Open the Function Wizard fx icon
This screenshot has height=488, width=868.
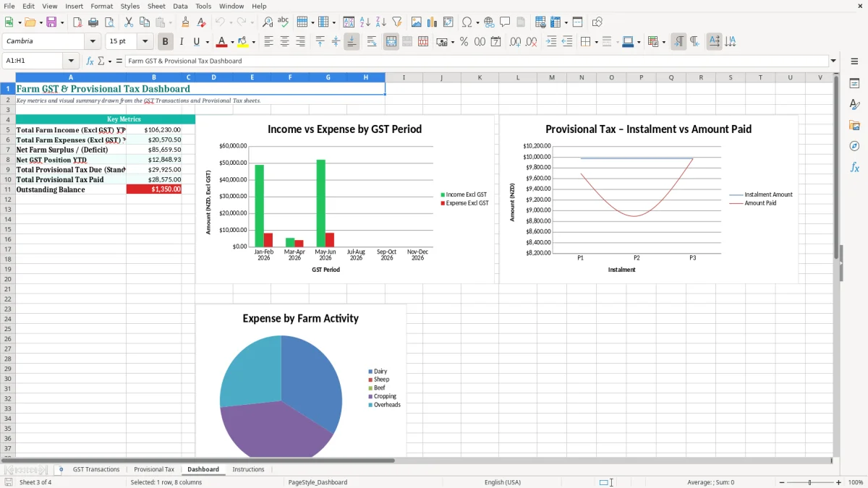click(90, 61)
